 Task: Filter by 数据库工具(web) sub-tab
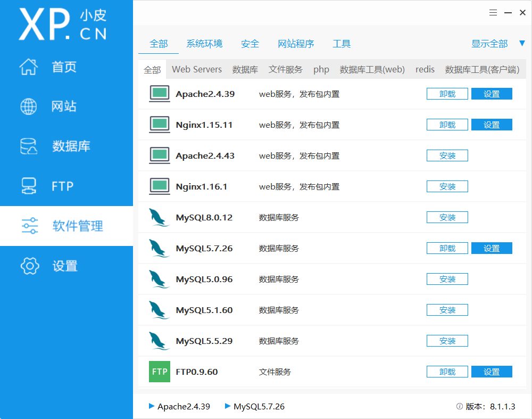372,70
